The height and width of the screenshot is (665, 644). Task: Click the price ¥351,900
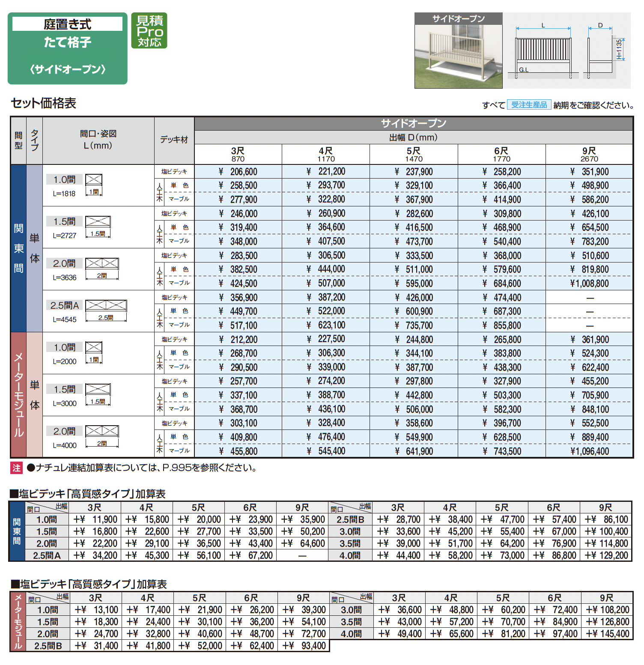pos(589,172)
